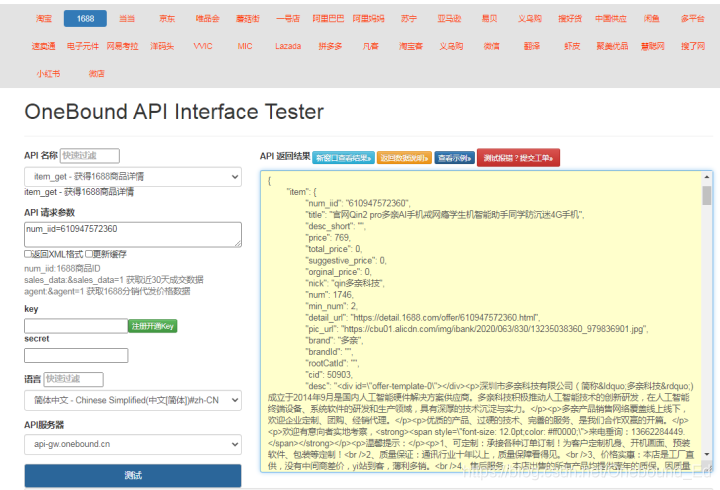The width and height of the screenshot is (720, 490).
Task: Open the 聚美优品 tab
Action: click(612, 46)
